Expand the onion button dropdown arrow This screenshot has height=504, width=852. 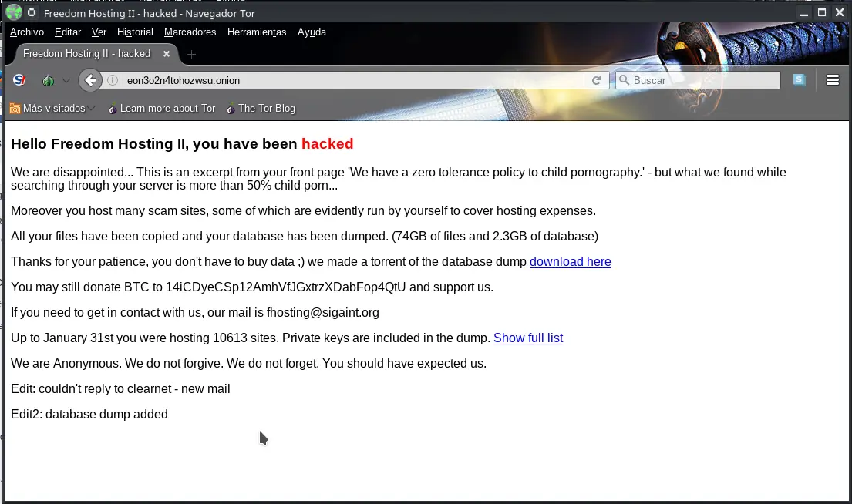tap(66, 80)
